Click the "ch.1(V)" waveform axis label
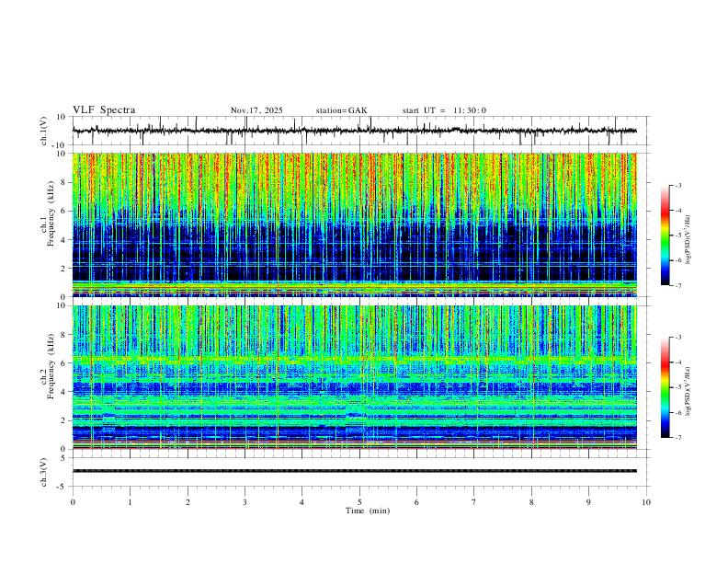This screenshot has height=563, width=728. pos(44,131)
